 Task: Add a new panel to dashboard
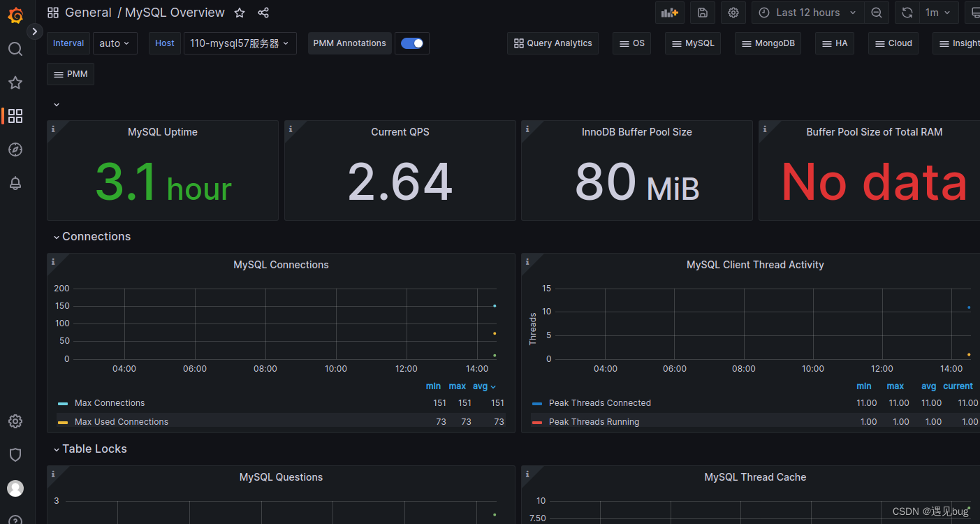click(x=670, y=13)
